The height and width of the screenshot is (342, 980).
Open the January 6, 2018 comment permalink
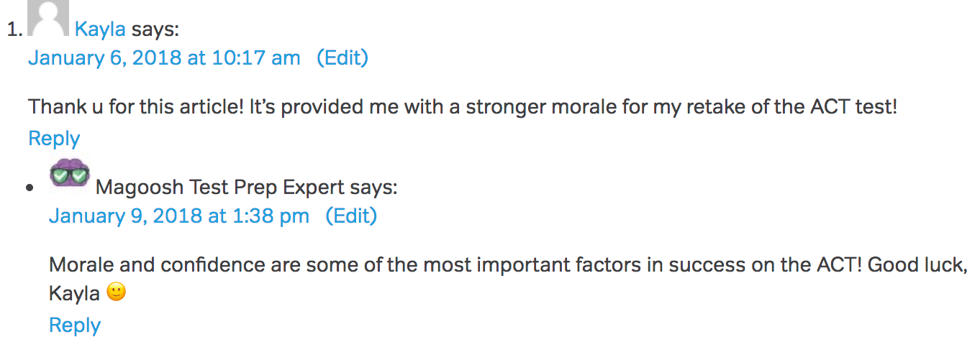pyautogui.click(x=164, y=57)
